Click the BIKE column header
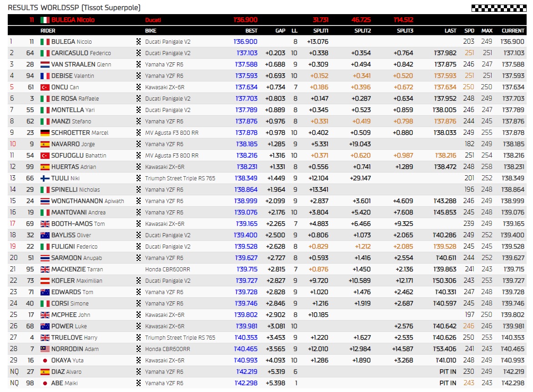The width and height of the screenshot is (533, 392). click(x=151, y=31)
